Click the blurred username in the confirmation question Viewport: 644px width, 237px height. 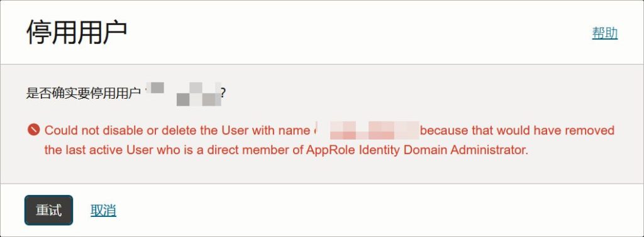click(184, 94)
